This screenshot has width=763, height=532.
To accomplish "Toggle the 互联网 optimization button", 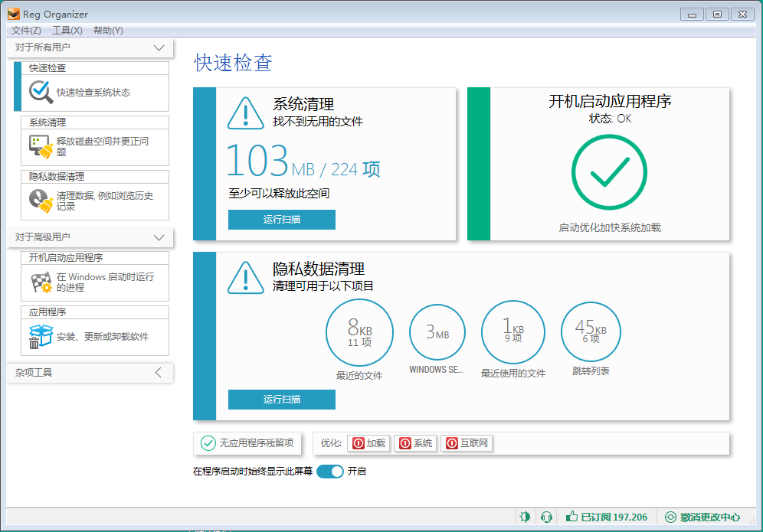I will [x=466, y=443].
